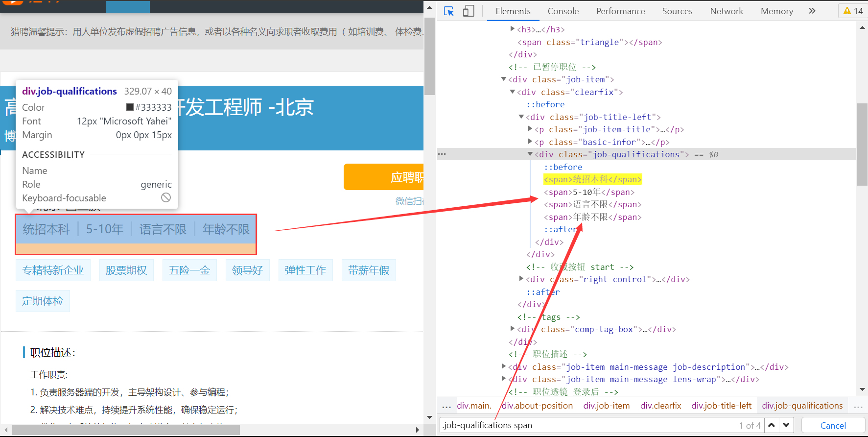Go to next search match arrow
The image size is (868, 437).
click(x=786, y=425)
